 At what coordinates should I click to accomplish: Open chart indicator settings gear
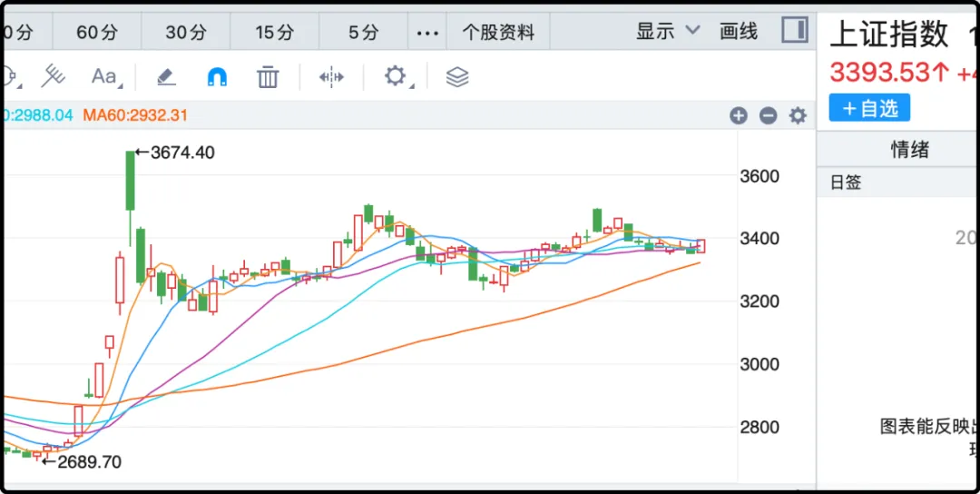click(798, 115)
